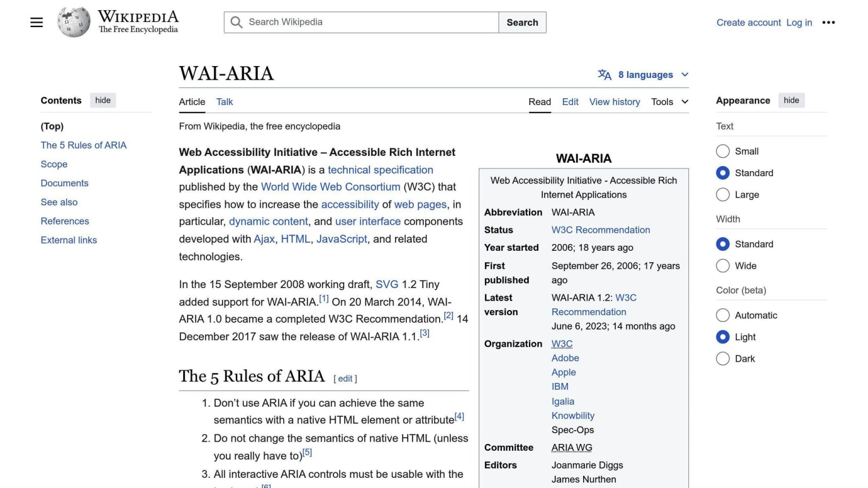Go to External links section in contents

[69, 240]
